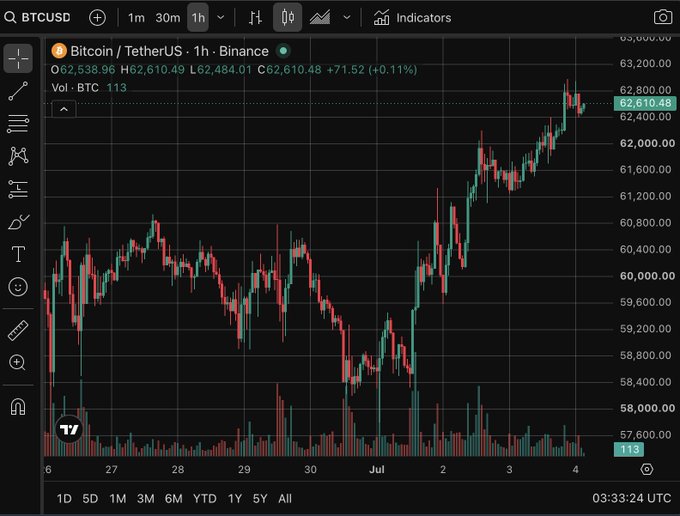
Task: Set range to 5D
Action: [90, 499]
